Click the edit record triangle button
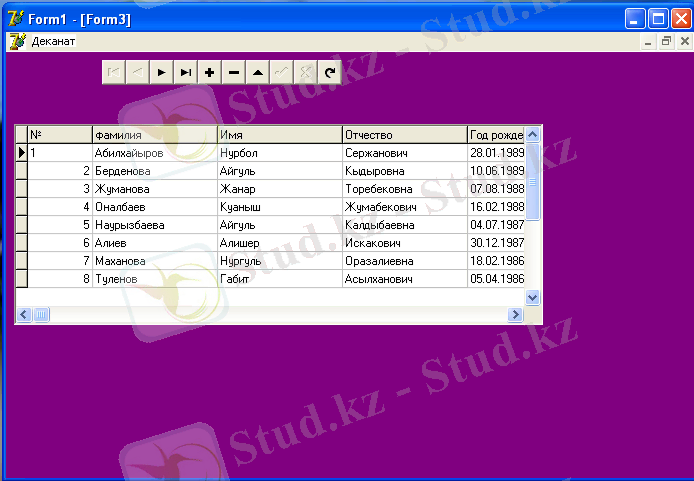This screenshot has height=481, width=694. [x=258, y=72]
